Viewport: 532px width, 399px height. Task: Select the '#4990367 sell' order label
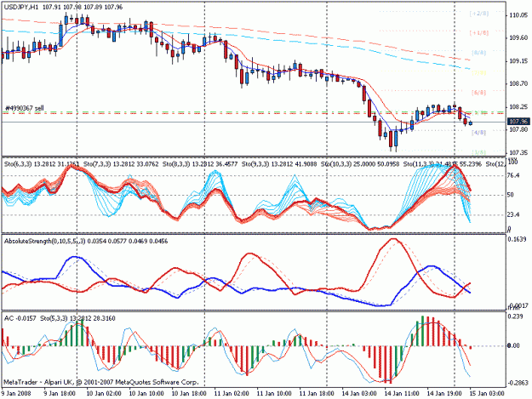pyautogui.click(x=25, y=108)
